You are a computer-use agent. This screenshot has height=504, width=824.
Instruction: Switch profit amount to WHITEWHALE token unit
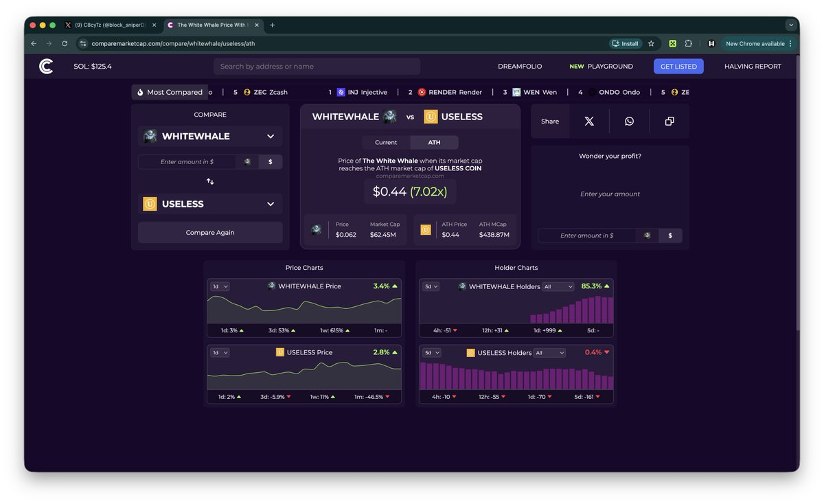(x=647, y=236)
